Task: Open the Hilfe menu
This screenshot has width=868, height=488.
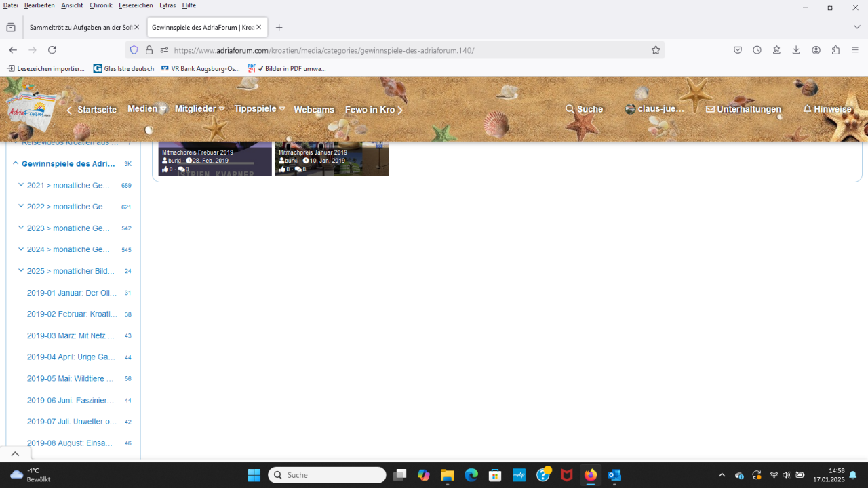Action: click(189, 5)
